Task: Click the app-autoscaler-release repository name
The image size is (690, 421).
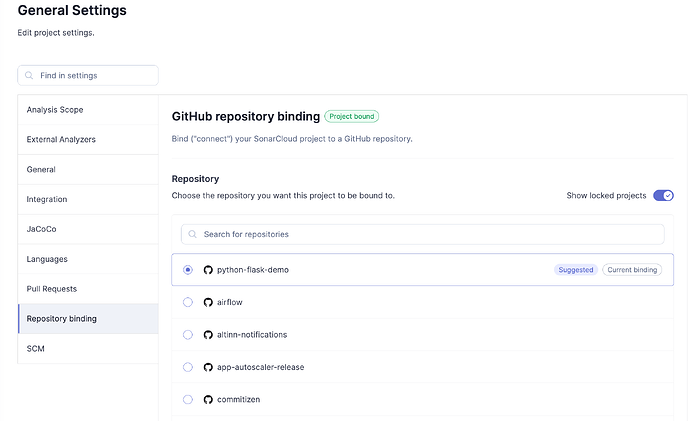Action: pos(261,367)
